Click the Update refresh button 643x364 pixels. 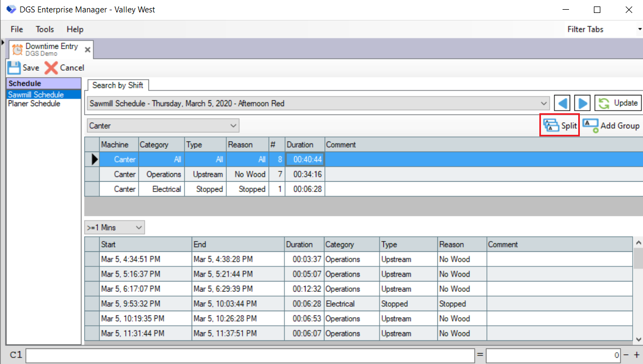(618, 103)
